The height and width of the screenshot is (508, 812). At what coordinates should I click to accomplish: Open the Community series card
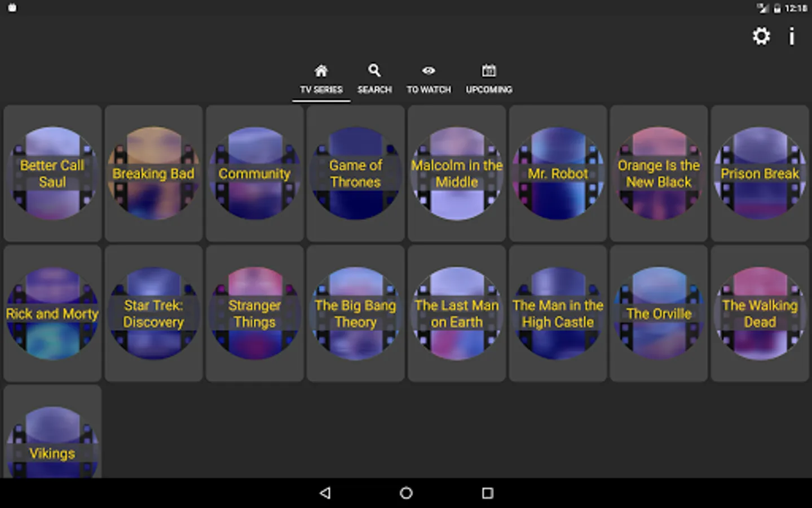coord(254,173)
